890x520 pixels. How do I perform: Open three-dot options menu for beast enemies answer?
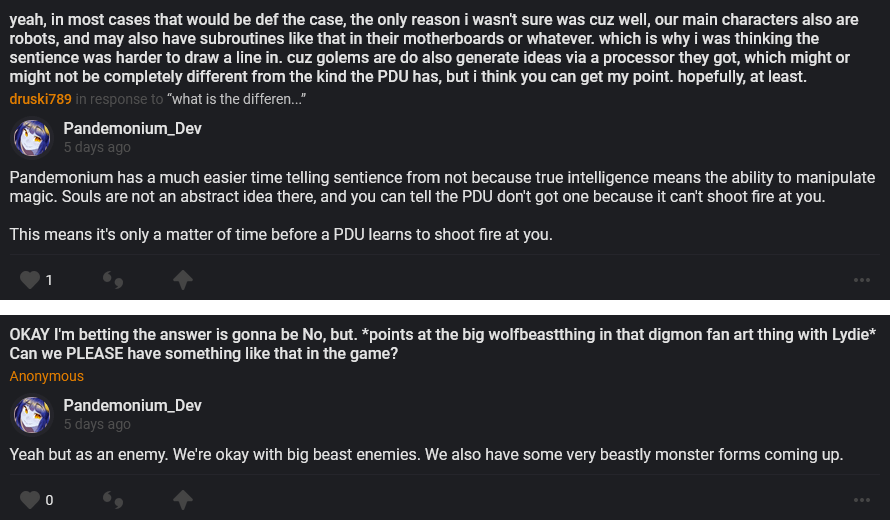pyautogui.click(x=862, y=499)
